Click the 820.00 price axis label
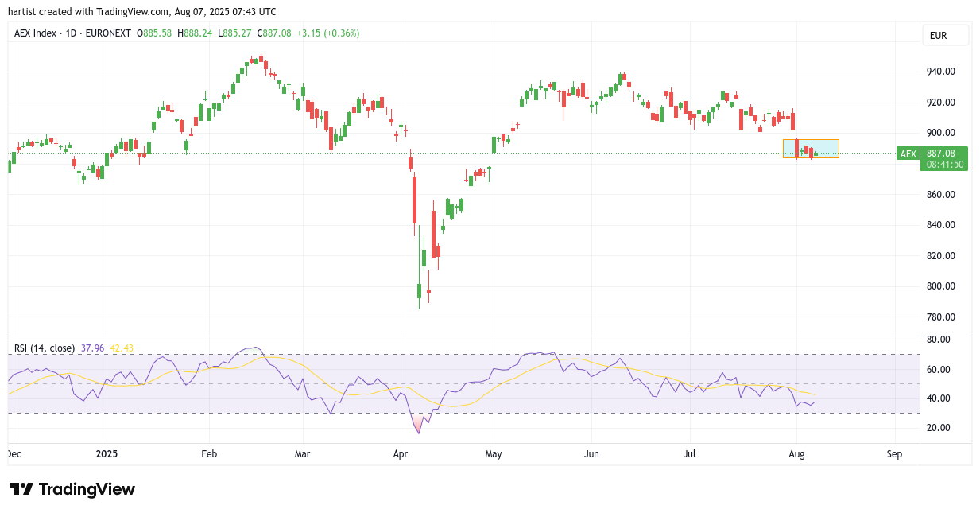 point(941,256)
